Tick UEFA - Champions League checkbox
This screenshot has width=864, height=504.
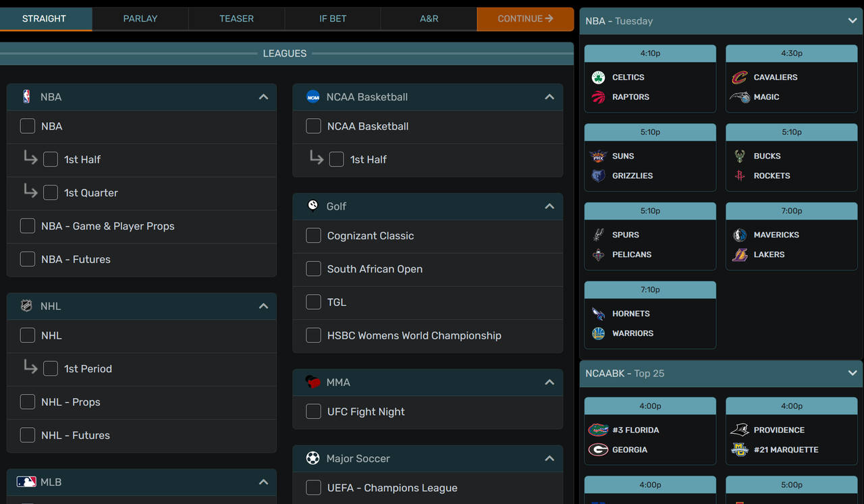click(x=314, y=488)
